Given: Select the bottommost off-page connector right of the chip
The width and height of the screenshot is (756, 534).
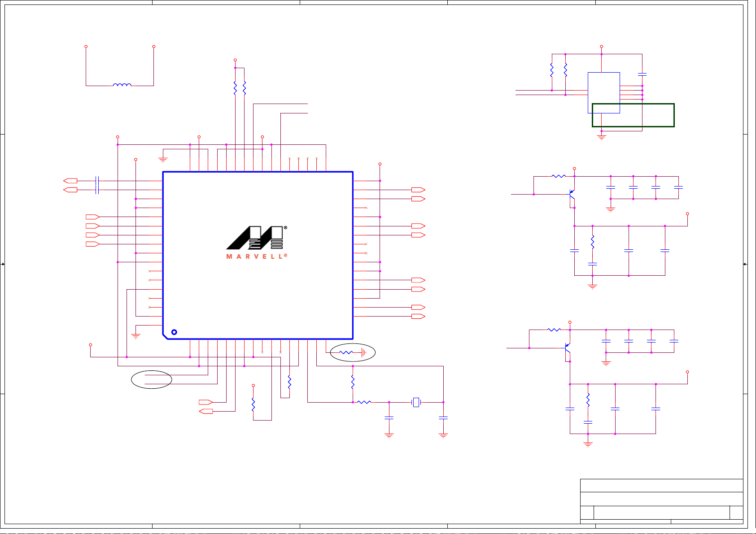Looking at the screenshot, I should [418, 317].
